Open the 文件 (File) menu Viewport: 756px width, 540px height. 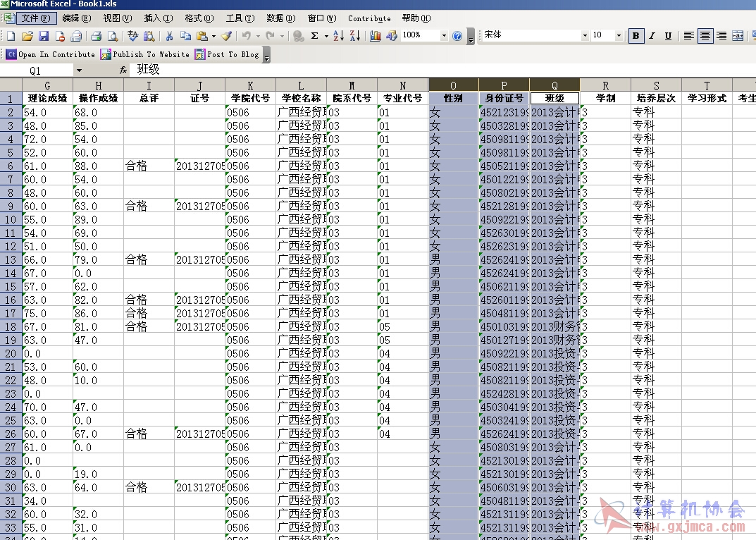coord(36,18)
